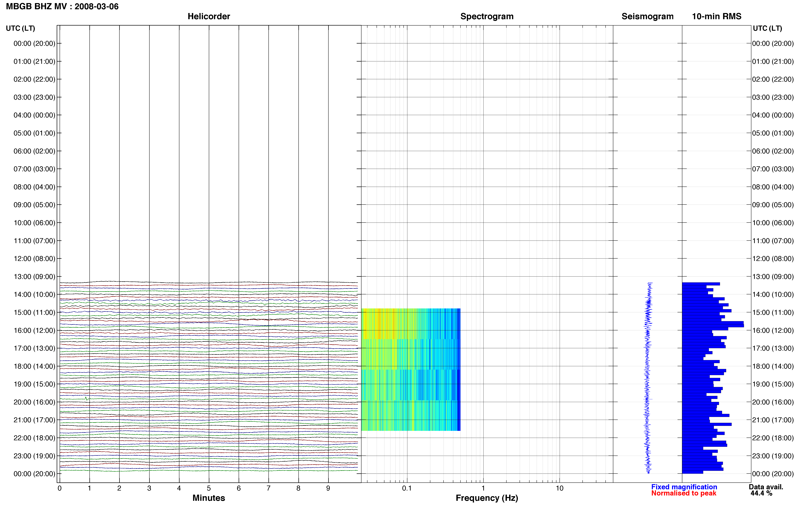Click the left 13:00 (09:00) time label
Viewport: 812px width, 508px height.
(x=34, y=277)
